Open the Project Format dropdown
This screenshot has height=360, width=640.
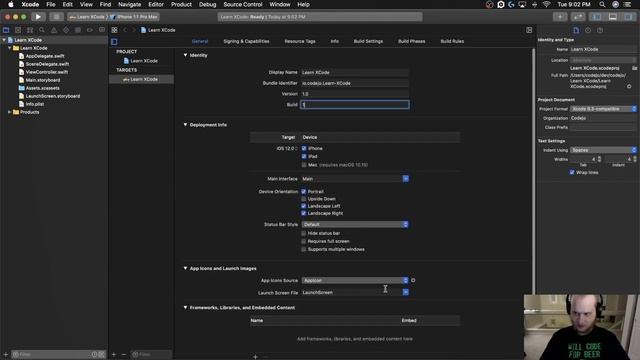click(603, 109)
